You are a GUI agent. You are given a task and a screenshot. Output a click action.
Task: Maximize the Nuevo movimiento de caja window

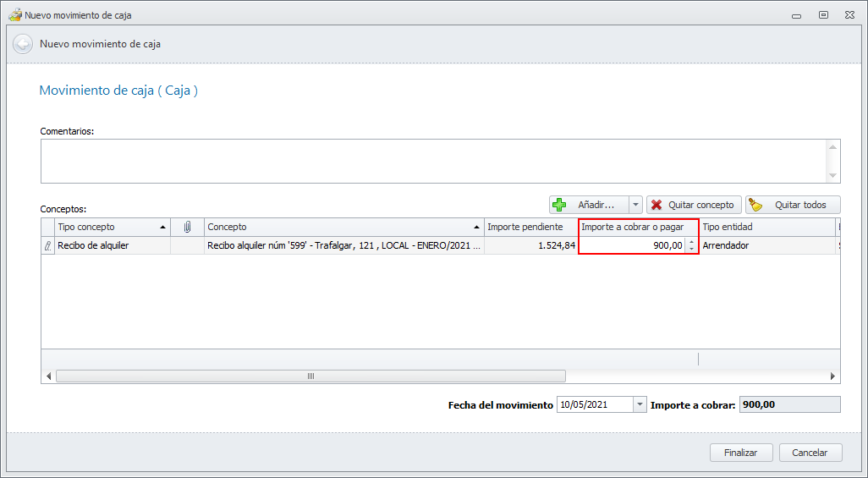823,15
